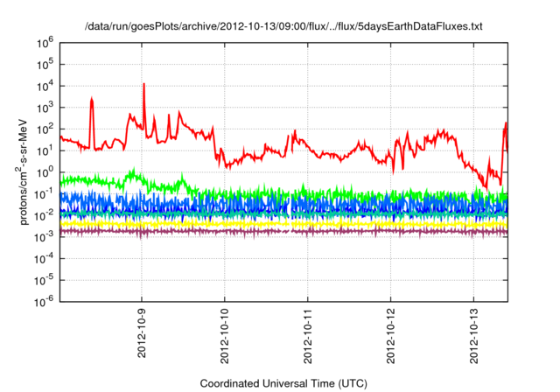Click the yellow flux line in the plot
The width and height of the screenshot is (560, 392).
(x=283, y=224)
